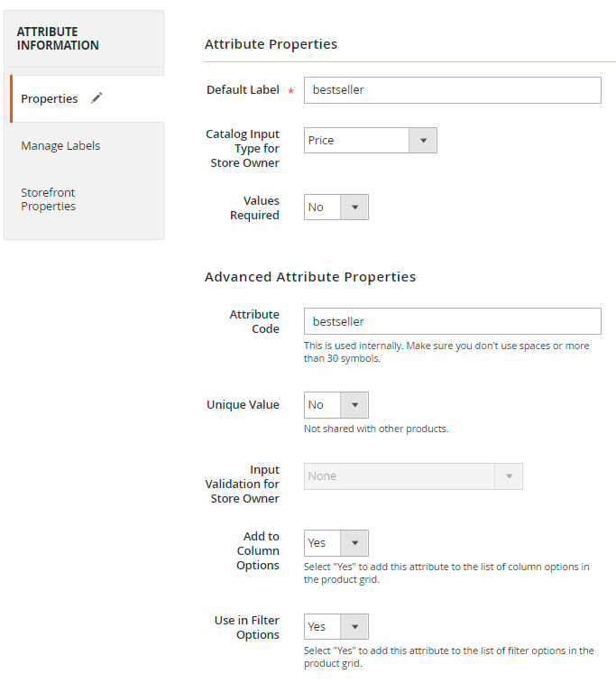Expand the Values Required dropdown
Image resolution: width=616 pixels, height=683 pixels.
(x=336, y=208)
